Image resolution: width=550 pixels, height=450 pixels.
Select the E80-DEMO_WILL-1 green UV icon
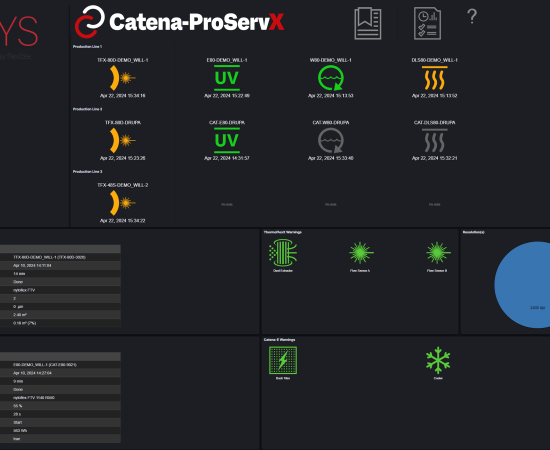227,78
